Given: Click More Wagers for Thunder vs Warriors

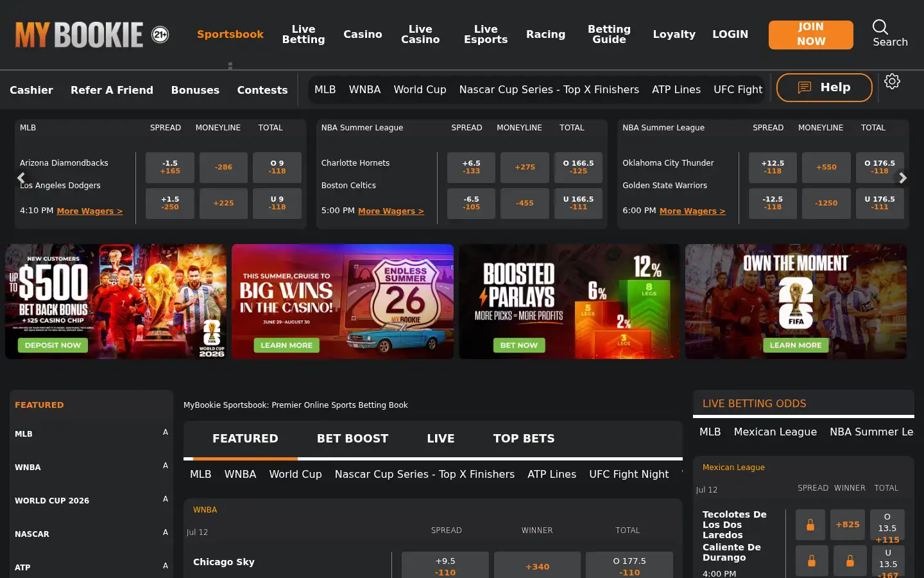Looking at the screenshot, I should point(692,211).
